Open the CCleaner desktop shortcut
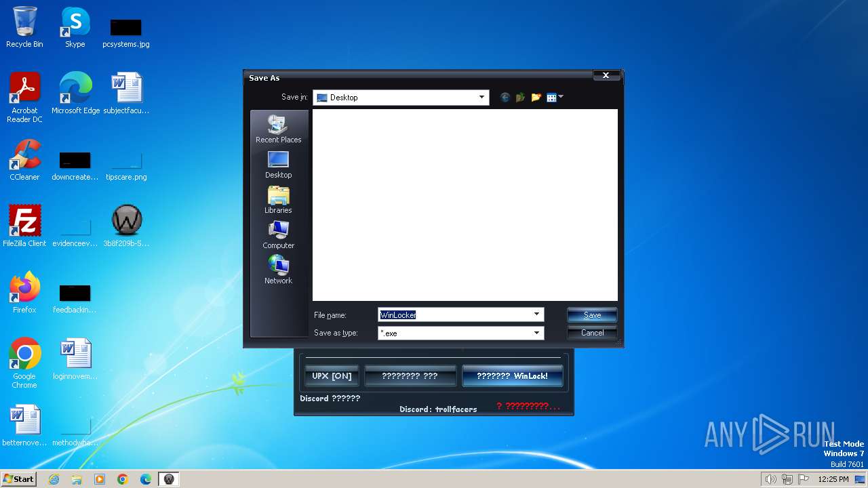 coord(24,160)
